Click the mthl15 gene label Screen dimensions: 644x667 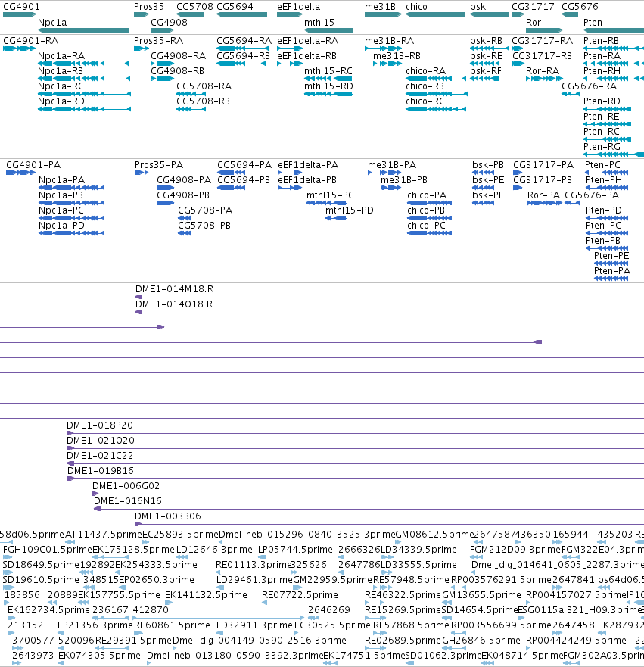pos(319,23)
